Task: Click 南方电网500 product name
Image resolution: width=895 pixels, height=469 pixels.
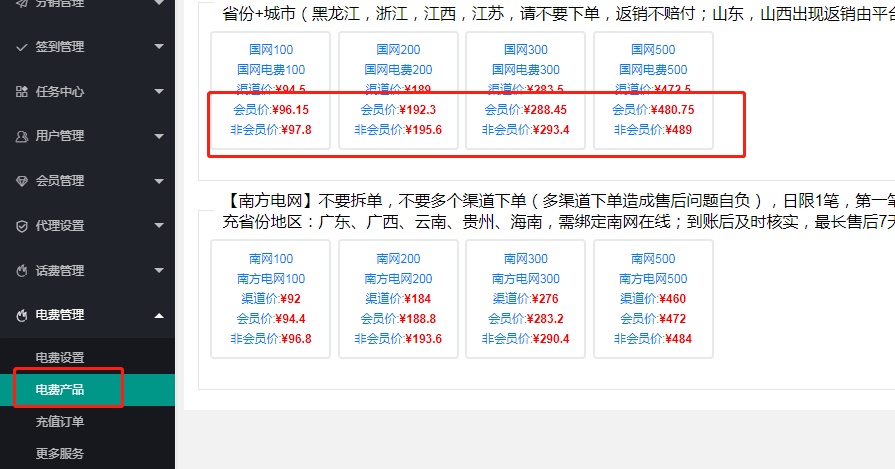Action: coord(653,278)
